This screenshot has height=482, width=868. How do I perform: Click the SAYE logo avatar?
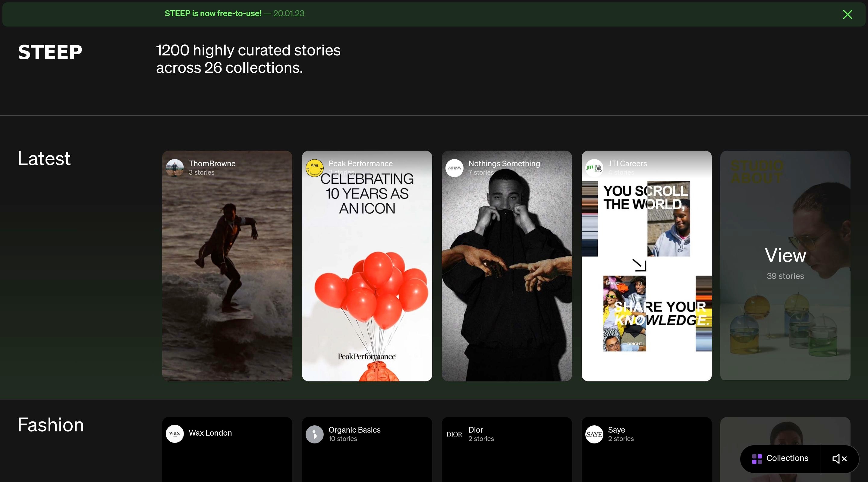[x=594, y=434]
